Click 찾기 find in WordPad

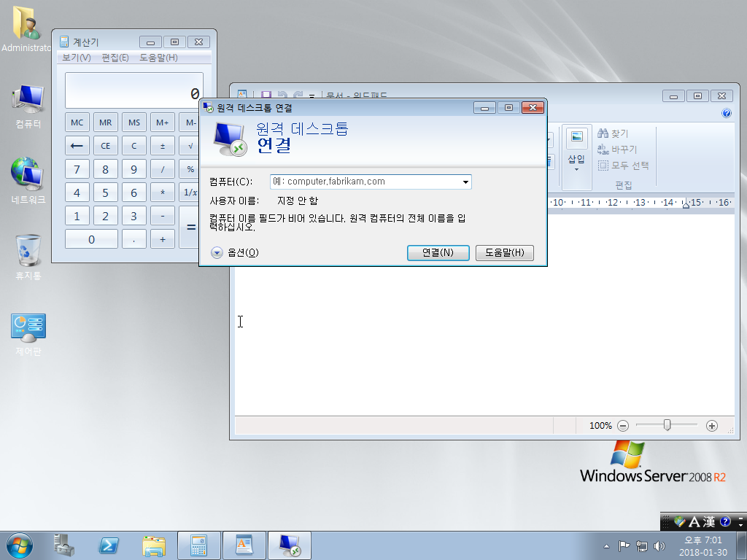tap(613, 133)
